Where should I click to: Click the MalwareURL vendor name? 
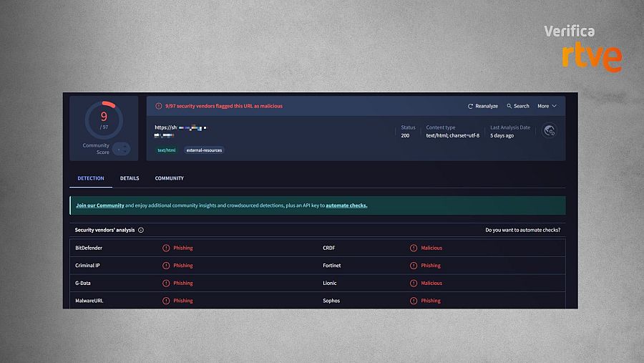click(89, 301)
